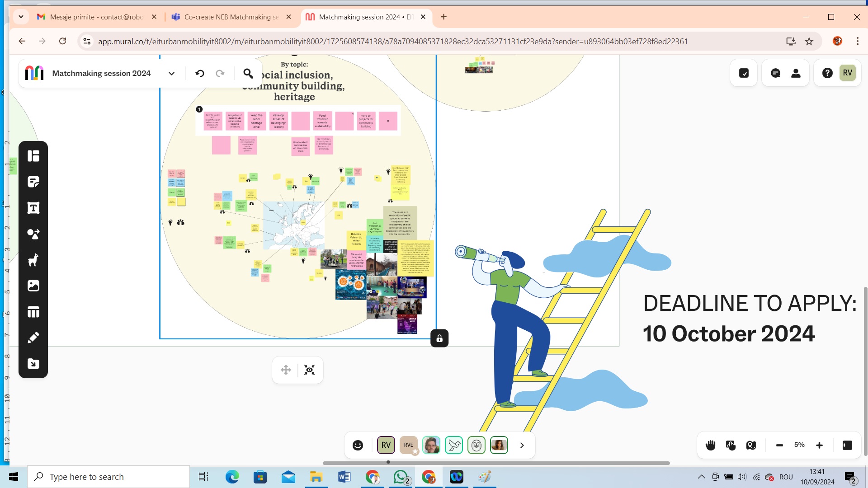
Task: Open the sticky notes tool
Action: tap(33, 182)
